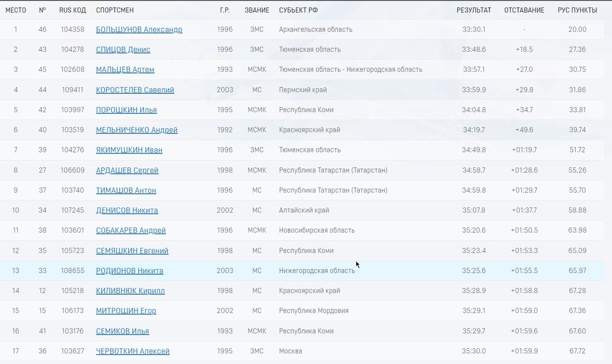Click Нижегородская область in Родионов row
Image resolution: width=612 pixels, height=364 pixels.
[x=317, y=271]
